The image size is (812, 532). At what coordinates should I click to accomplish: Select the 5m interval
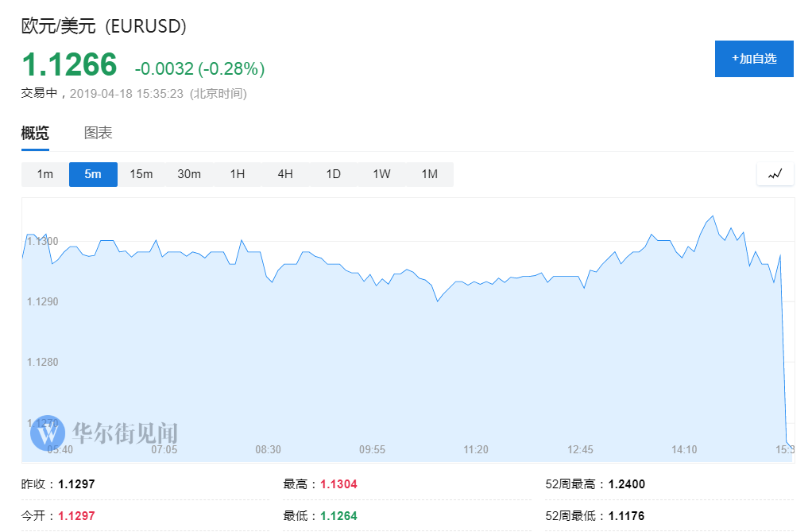coord(93,174)
